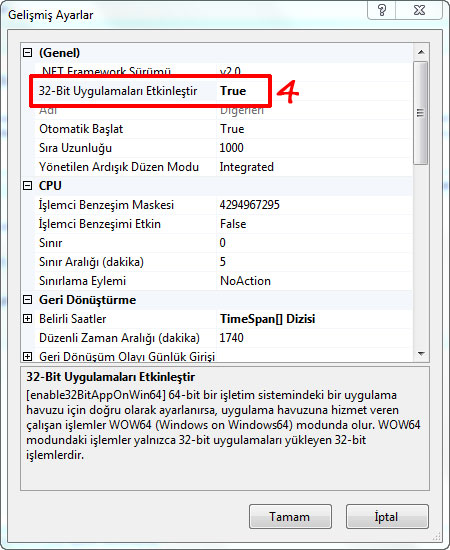This screenshot has width=450, height=550.
Task: Select İşlemci Benzeşimi Etkin False value
Action: [x=233, y=224]
